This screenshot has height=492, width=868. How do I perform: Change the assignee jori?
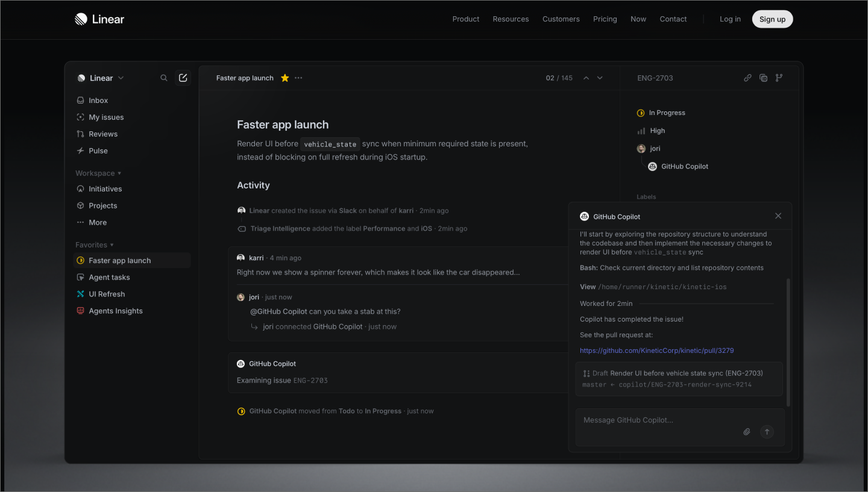click(649, 149)
